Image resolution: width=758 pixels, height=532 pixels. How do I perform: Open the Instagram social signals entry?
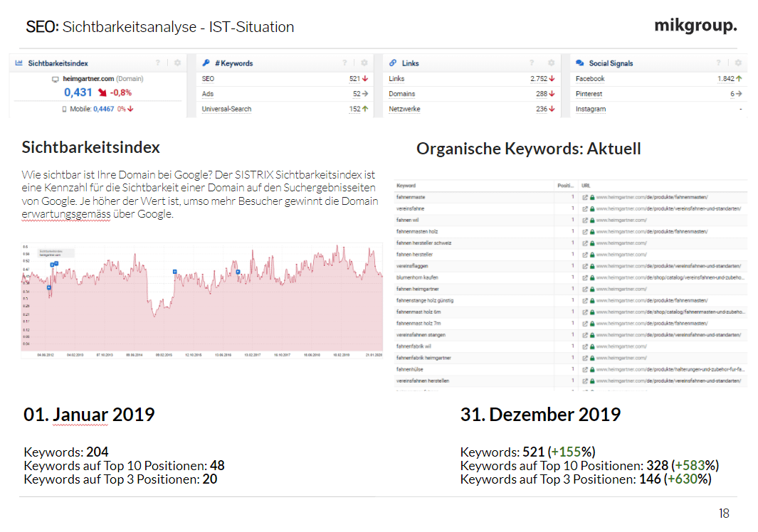pos(590,110)
